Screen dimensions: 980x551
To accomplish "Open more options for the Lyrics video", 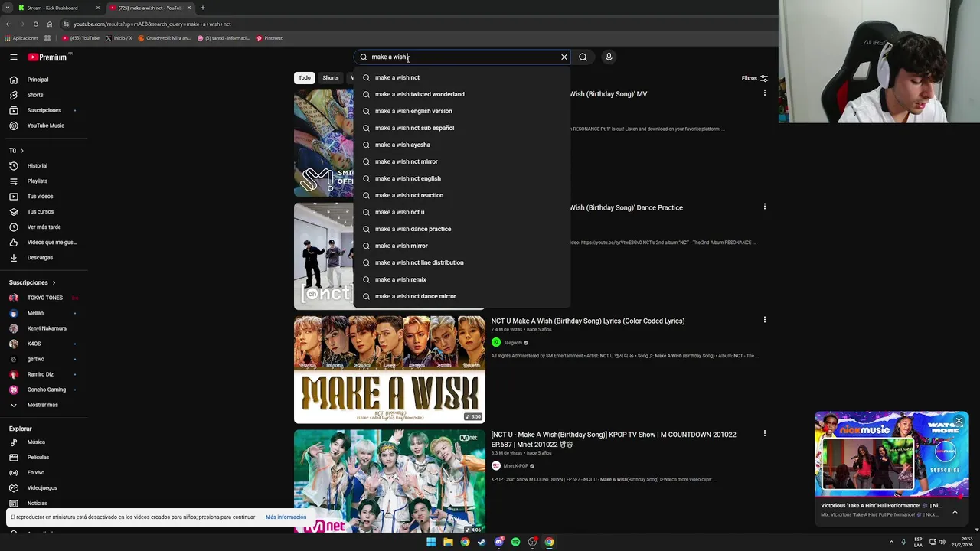I will coord(764,320).
